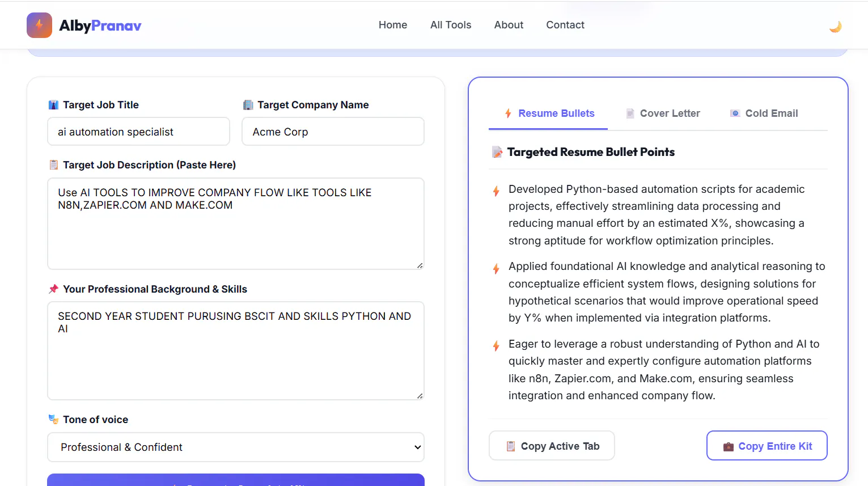Click the Tone of voice label
868x486 pixels.
tap(95, 420)
